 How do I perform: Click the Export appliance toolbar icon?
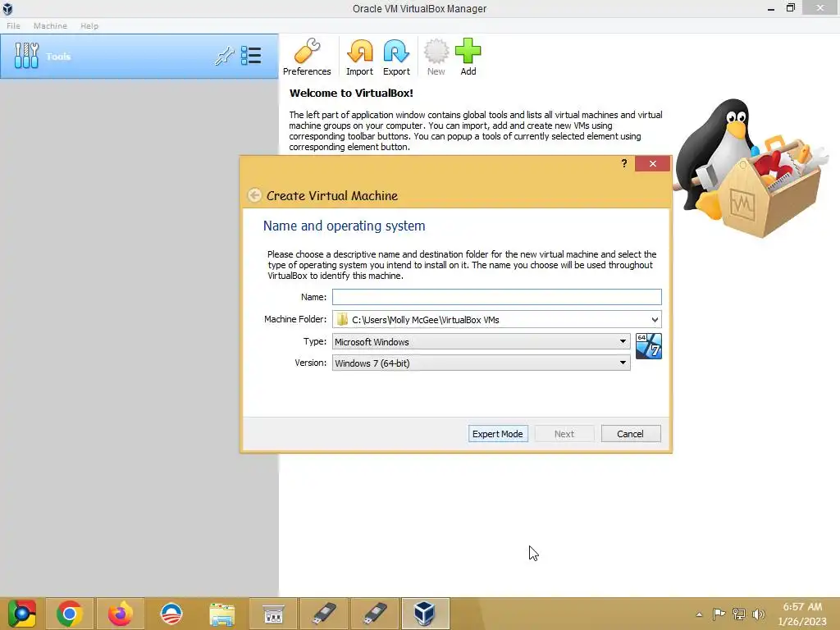tap(396, 57)
